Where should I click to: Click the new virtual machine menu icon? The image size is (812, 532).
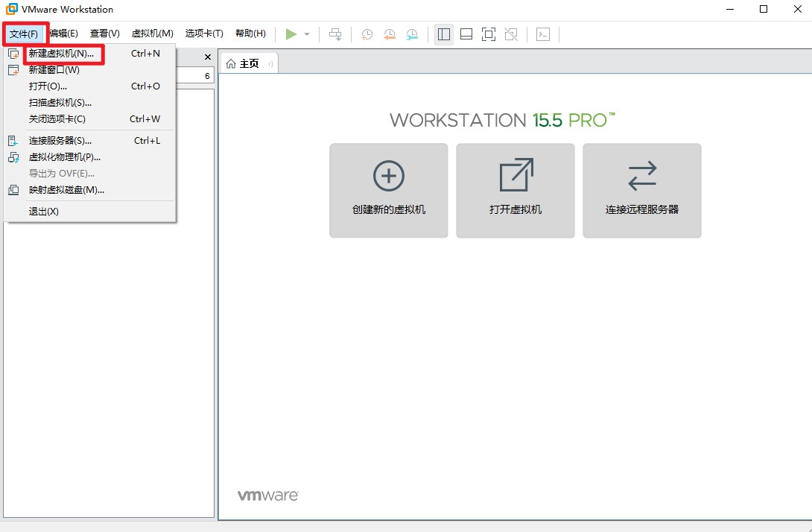click(14, 54)
